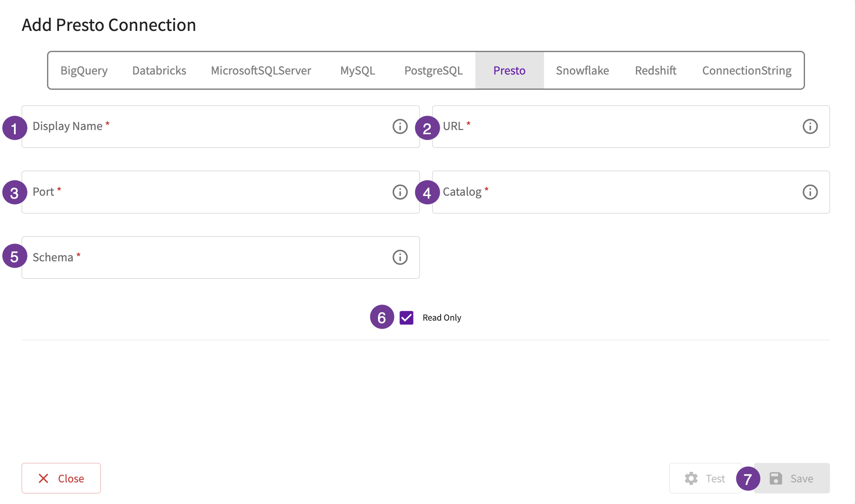Image resolution: width=855 pixels, height=504 pixels.
Task: Open the MySQL connection tab
Action: point(358,70)
